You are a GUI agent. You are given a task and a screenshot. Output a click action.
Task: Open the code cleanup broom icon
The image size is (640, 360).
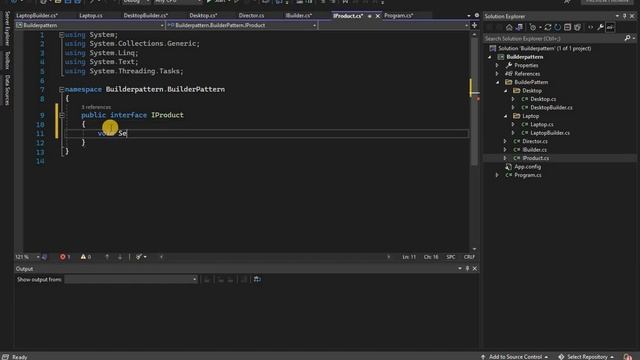pyautogui.click(x=139, y=257)
